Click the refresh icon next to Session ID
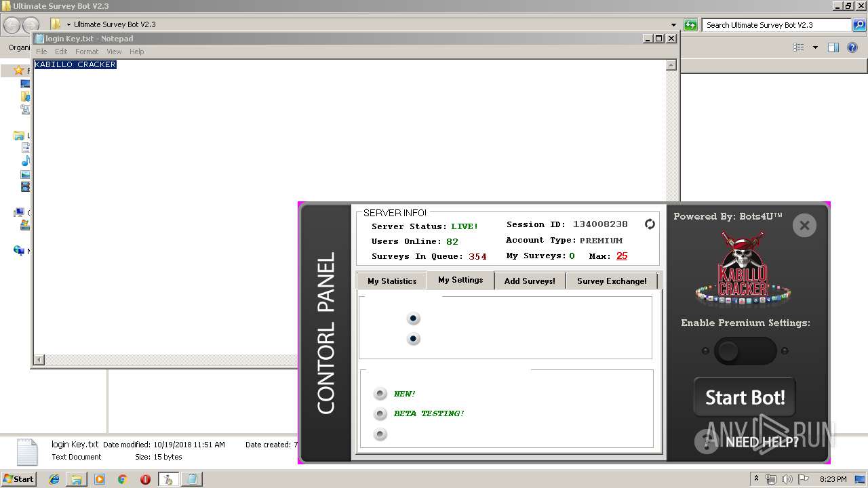 point(650,224)
